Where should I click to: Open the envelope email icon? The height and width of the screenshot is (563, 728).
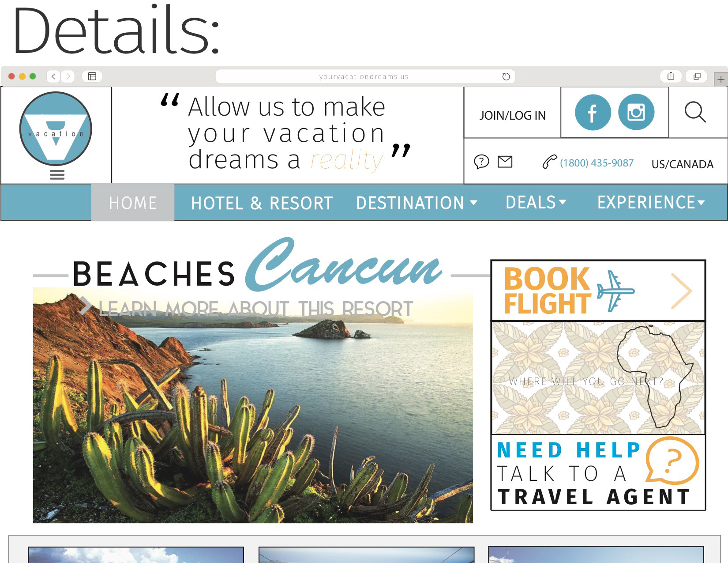coord(505,162)
